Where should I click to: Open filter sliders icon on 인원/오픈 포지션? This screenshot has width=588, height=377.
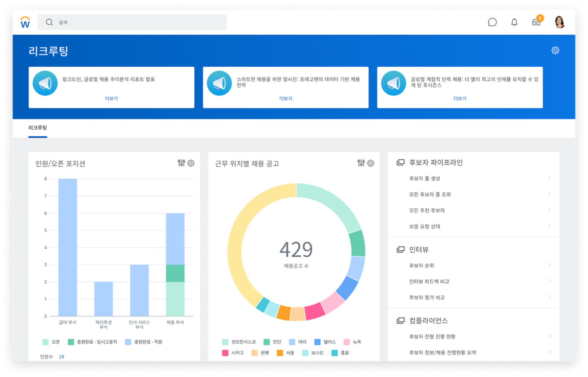(x=181, y=163)
